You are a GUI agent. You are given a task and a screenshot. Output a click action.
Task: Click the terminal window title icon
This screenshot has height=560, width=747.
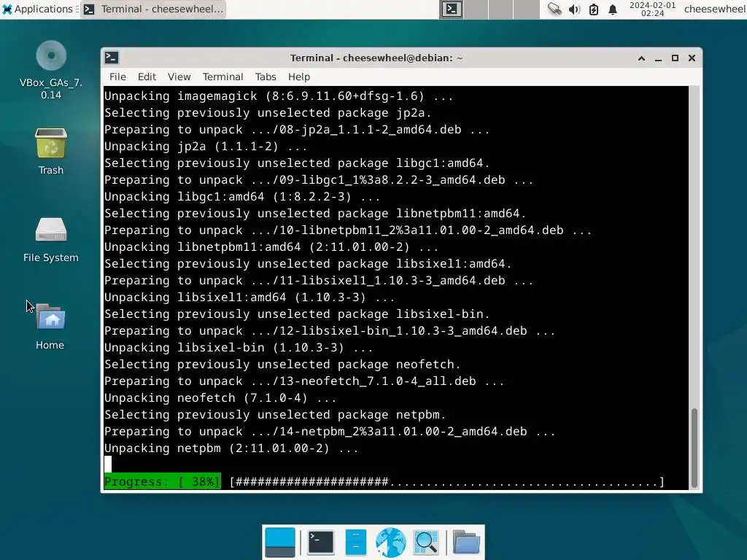coord(112,58)
